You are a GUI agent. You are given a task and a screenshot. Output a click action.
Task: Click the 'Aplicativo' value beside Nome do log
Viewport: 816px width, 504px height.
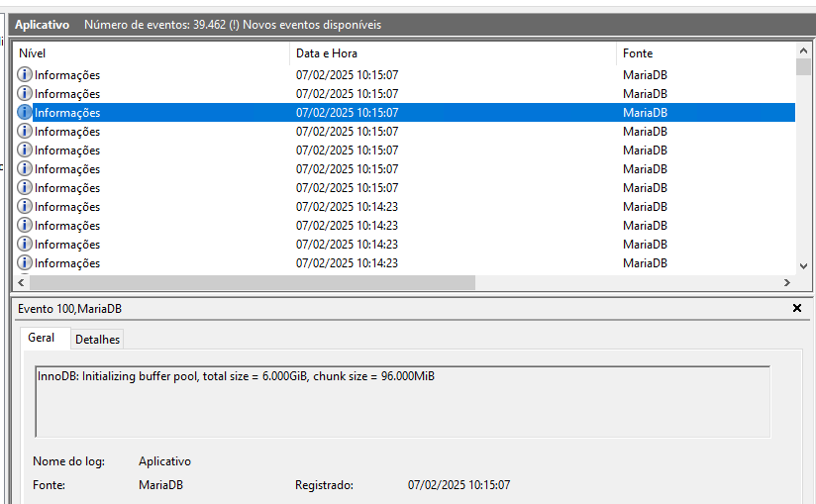[x=164, y=461]
